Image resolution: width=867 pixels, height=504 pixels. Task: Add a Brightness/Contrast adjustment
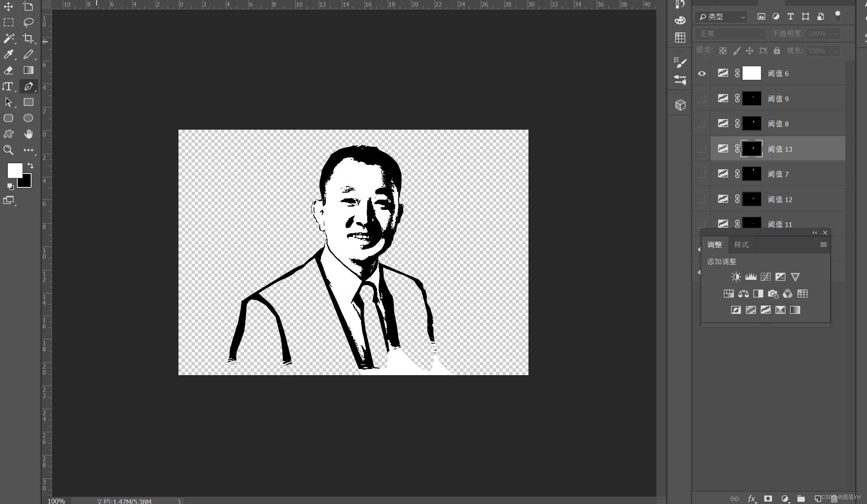point(736,277)
